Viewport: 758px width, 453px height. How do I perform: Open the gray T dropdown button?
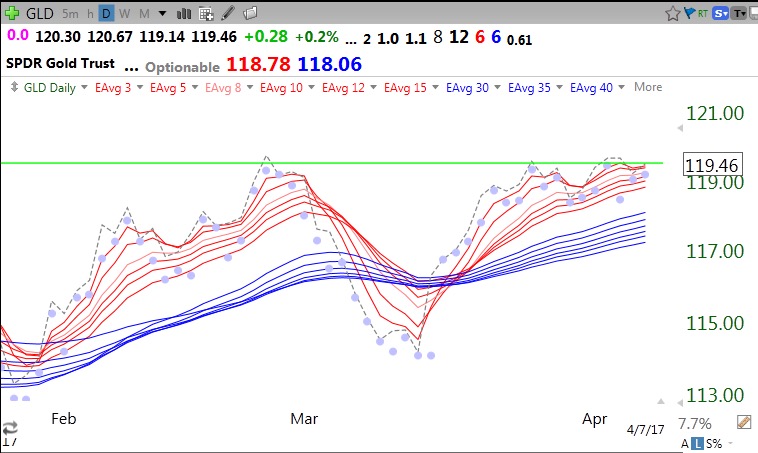pyautogui.click(x=739, y=14)
